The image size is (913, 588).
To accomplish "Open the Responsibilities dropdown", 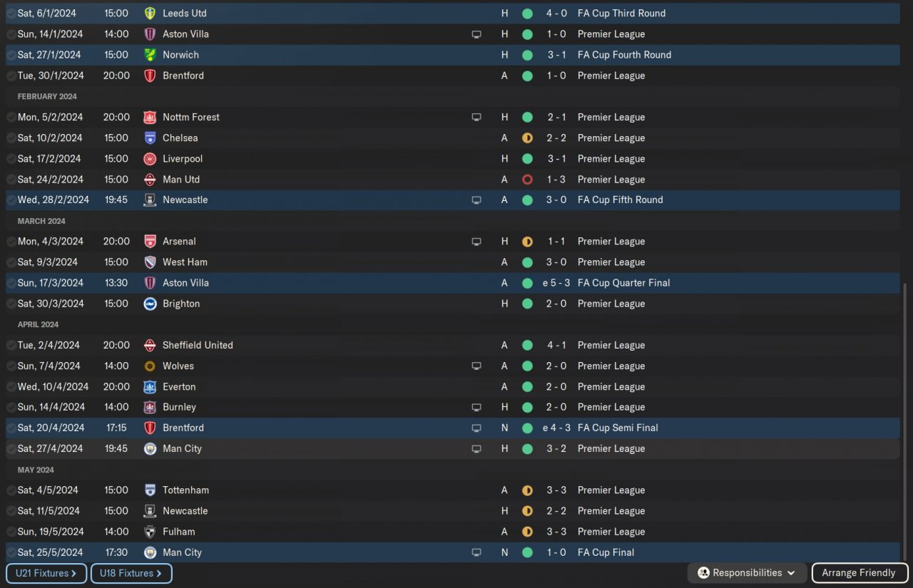I will click(747, 573).
